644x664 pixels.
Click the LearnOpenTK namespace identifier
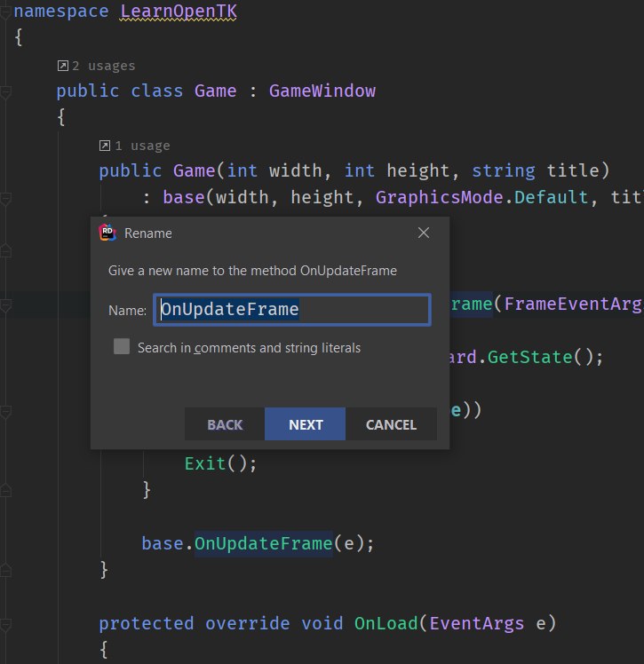point(179,11)
